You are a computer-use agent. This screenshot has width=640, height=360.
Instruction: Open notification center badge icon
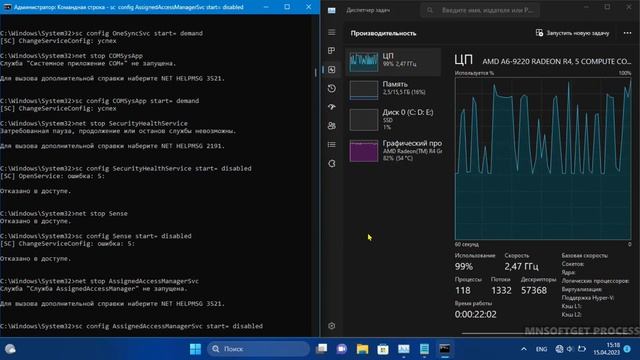tap(627, 349)
